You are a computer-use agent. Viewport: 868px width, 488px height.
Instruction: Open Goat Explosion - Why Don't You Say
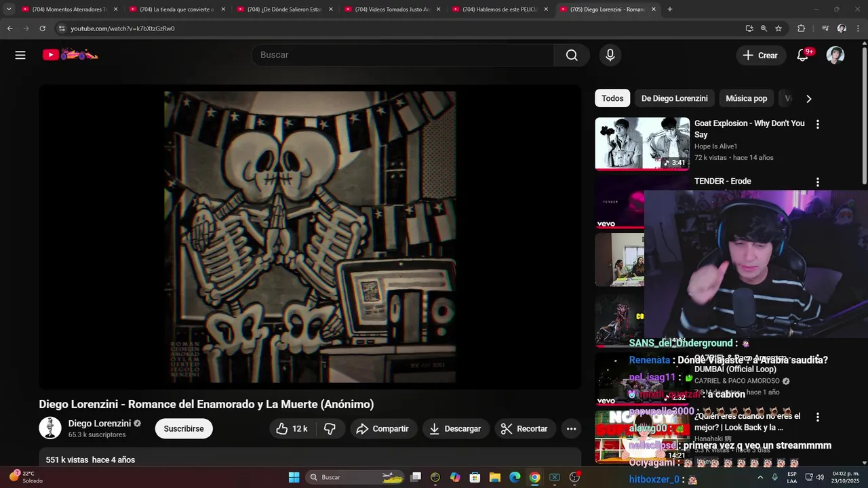[x=749, y=129]
